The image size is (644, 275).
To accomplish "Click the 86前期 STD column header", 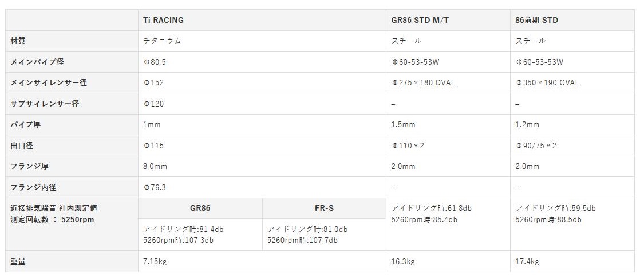I will click(x=536, y=20).
